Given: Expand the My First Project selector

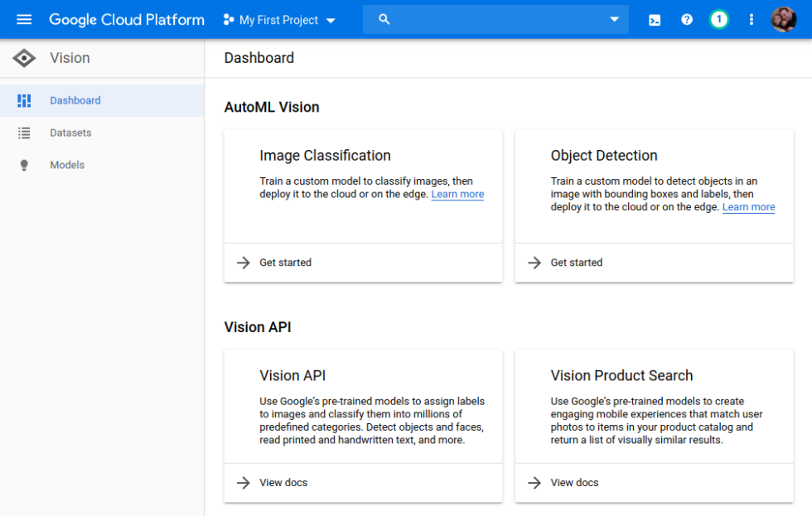Looking at the screenshot, I should [x=279, y=20].
